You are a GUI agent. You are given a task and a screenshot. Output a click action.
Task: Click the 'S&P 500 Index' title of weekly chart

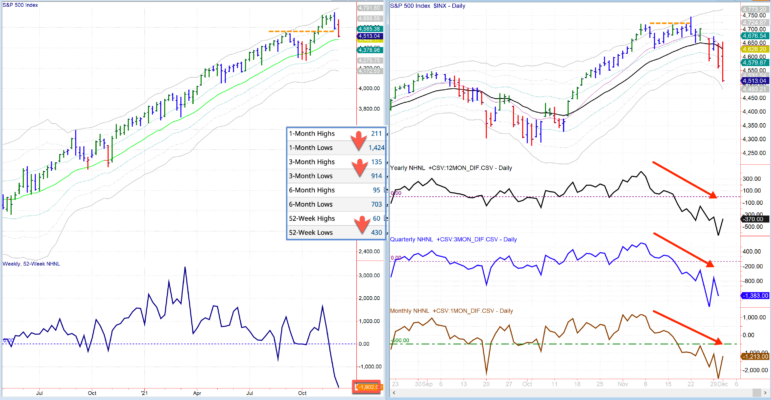click(20, 5)
